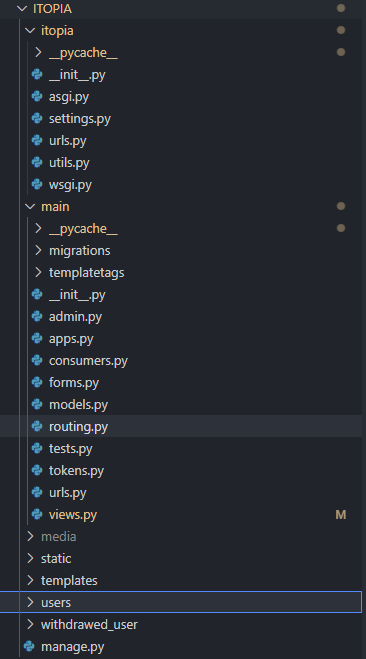This screenshot has height=659, width=366.
Task: Expand the withdrawed_user folder chevron
Action: tap(30, 625)
